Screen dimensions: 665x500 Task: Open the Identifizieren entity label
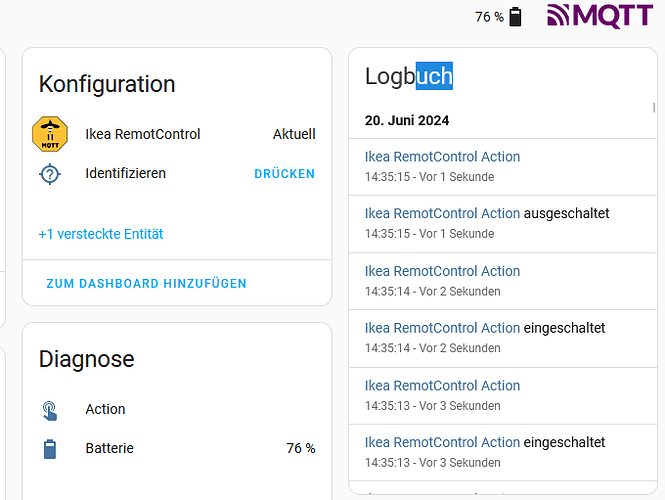[x=126, y=173]
